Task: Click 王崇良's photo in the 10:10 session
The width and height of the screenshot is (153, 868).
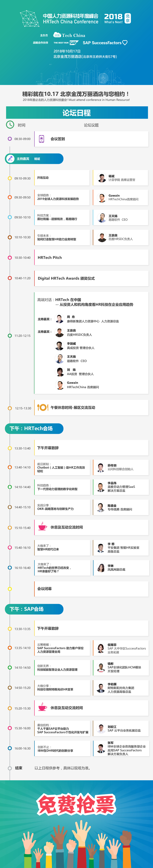Action: click(x=102, y=237)
